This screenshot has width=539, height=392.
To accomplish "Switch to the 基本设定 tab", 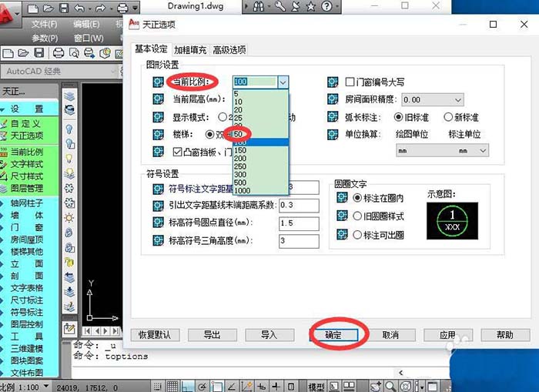I will [151, 49].
